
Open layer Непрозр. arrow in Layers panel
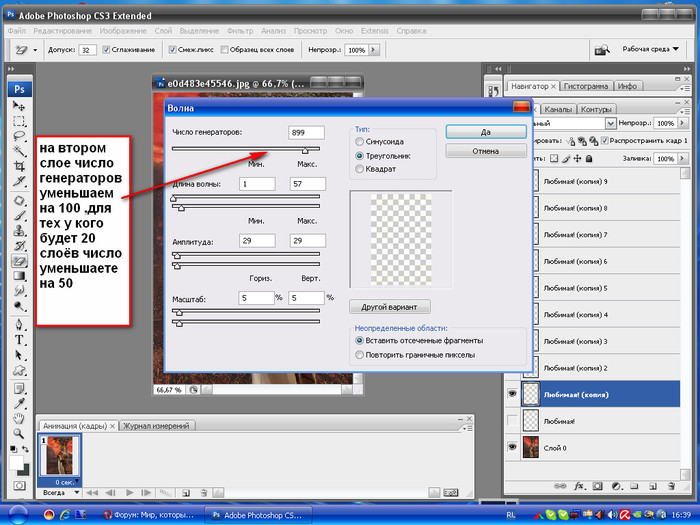pyautogui.click(x=682, y=123)
